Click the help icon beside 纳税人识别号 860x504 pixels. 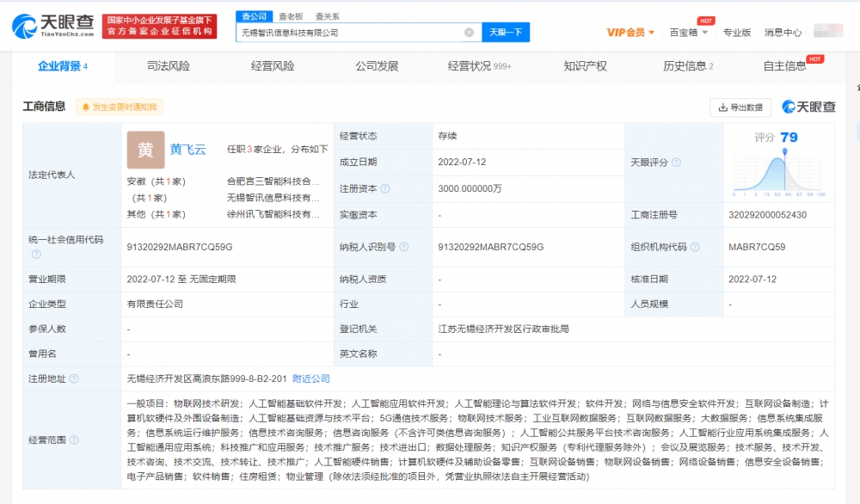pyautogui.click(x=403, y=247)
